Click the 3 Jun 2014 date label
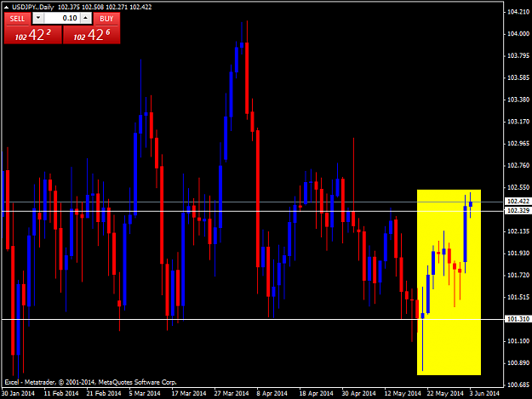Viewport: 532px width, 399px height. [484, 393]
